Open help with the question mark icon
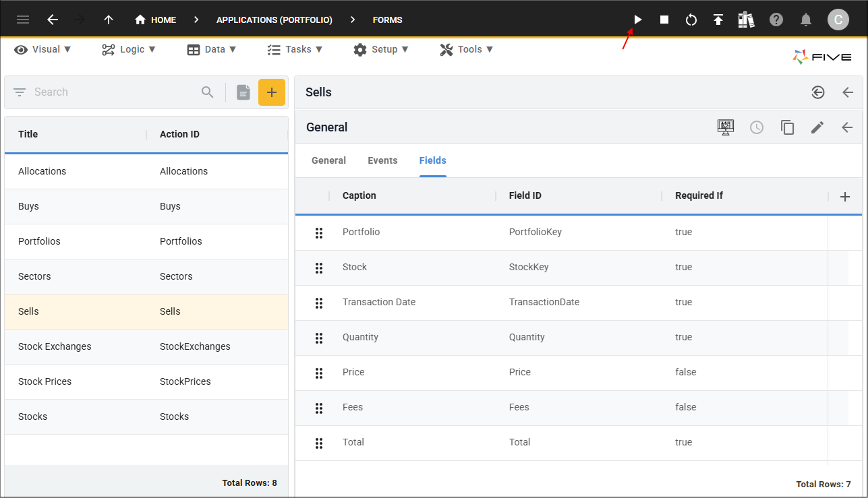The height and width of the screenshot is (498, 868). point(776,20)
